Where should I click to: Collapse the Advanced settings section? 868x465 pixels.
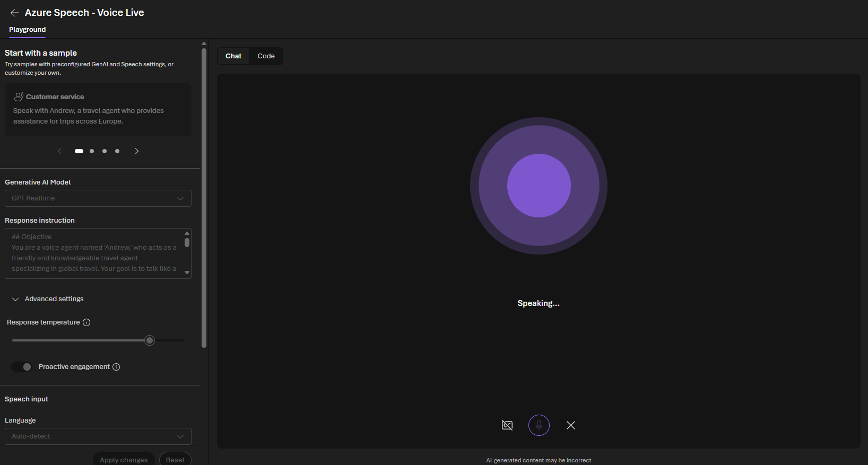pyautogui.click(x=48, y=299)
